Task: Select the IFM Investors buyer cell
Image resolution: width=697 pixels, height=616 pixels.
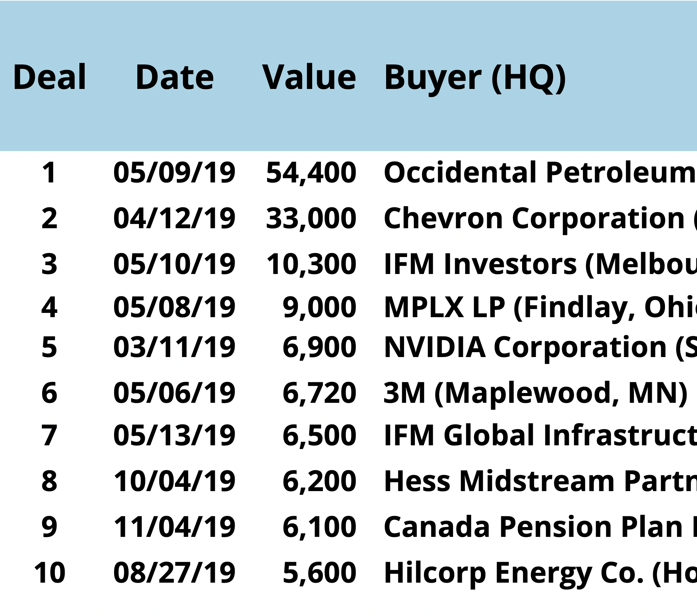Action: [x=539, y=264]
